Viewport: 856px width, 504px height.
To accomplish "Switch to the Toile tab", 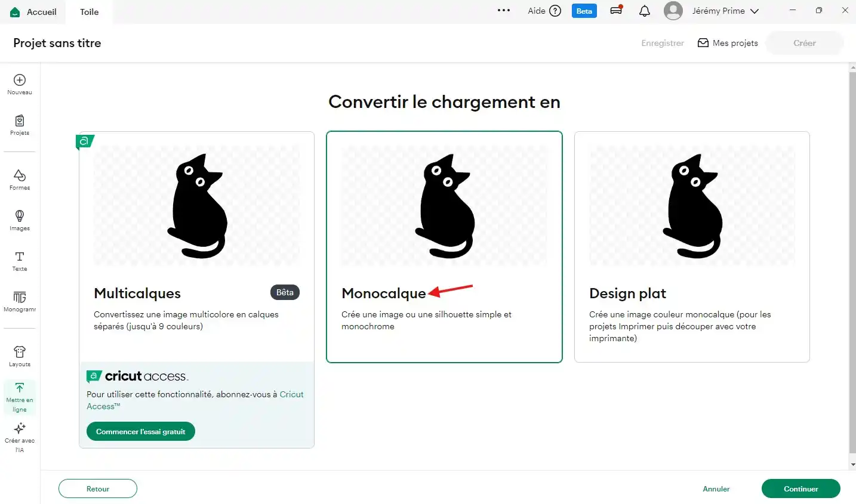I will point(90,12).
